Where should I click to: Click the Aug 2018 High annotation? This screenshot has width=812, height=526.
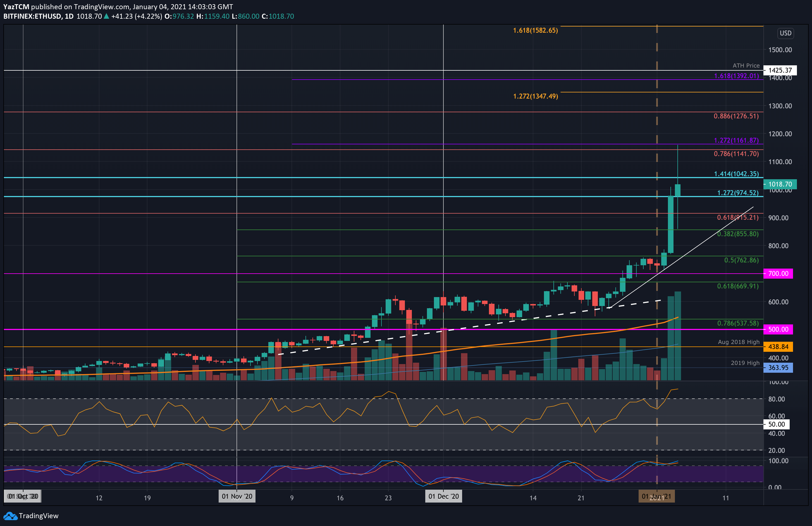pos(739,342)
